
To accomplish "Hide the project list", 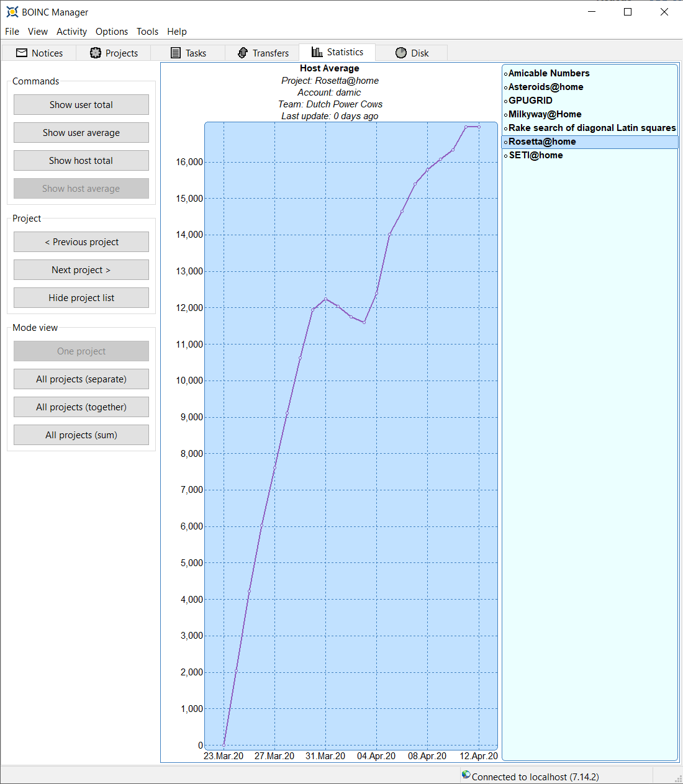I will (x=81, y=298).
